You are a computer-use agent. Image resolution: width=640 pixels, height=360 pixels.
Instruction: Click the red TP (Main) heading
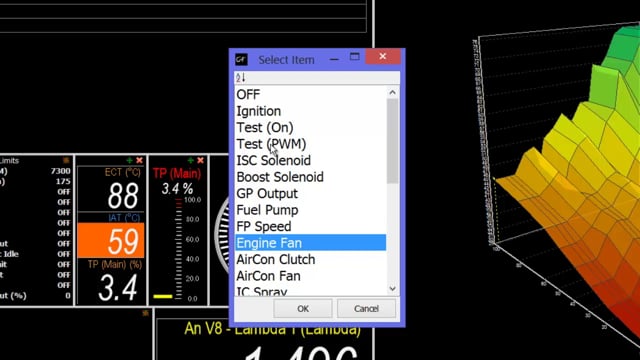tap(177, 173)
